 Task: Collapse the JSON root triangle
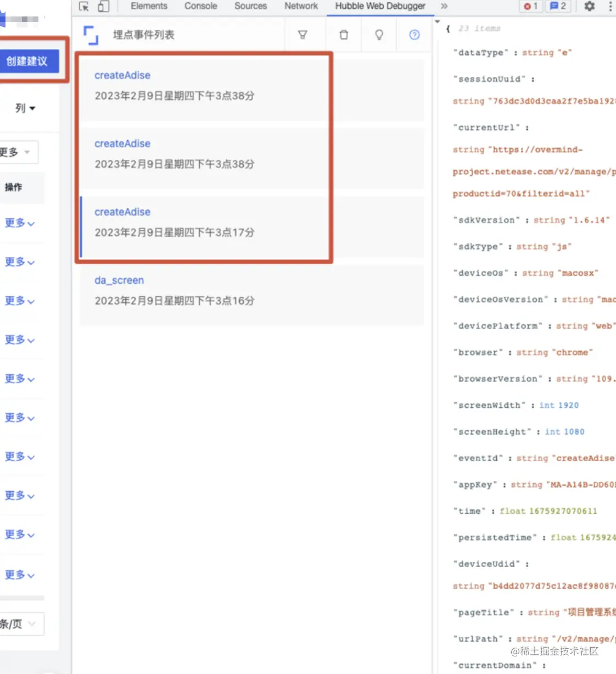click(438, 22)
